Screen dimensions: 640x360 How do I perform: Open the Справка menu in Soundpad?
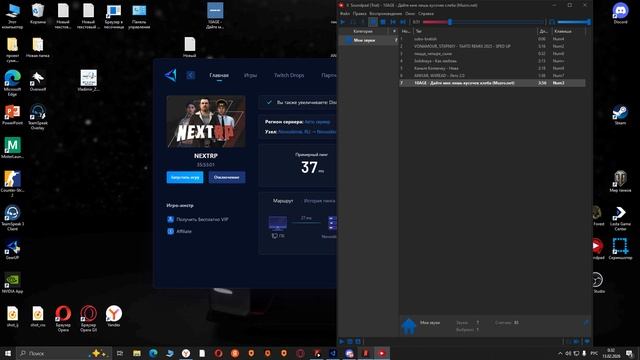click(x=426, y=13)
